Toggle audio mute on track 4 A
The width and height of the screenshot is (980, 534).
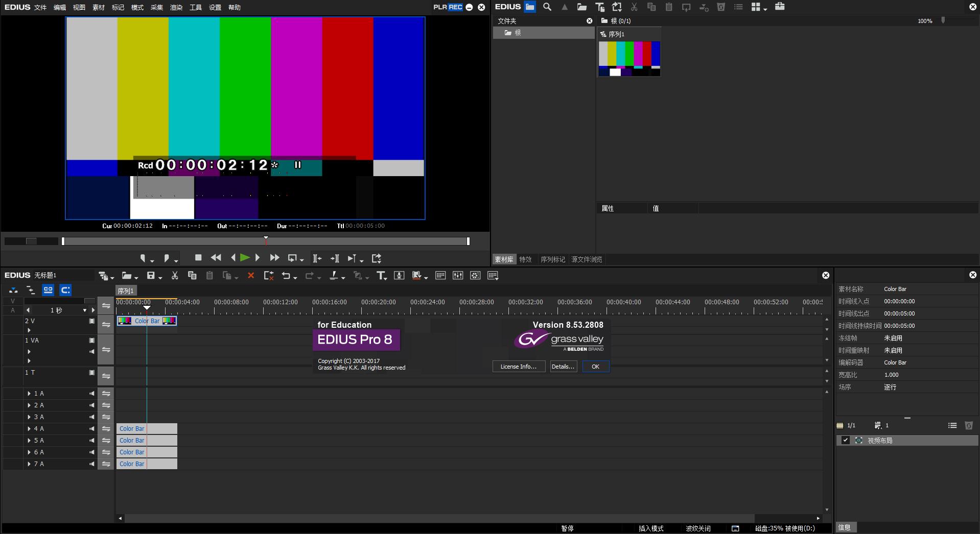pyautogui.click(x=92, y=429)
